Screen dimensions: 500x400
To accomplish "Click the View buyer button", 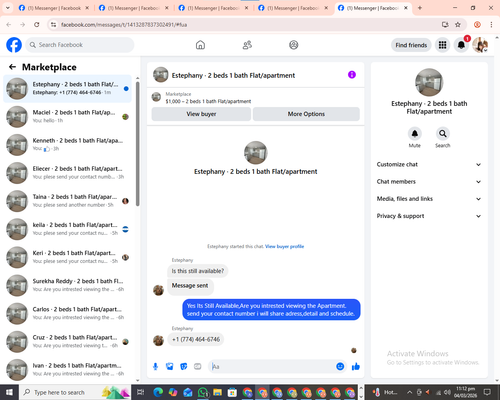I will click(201, 114).
